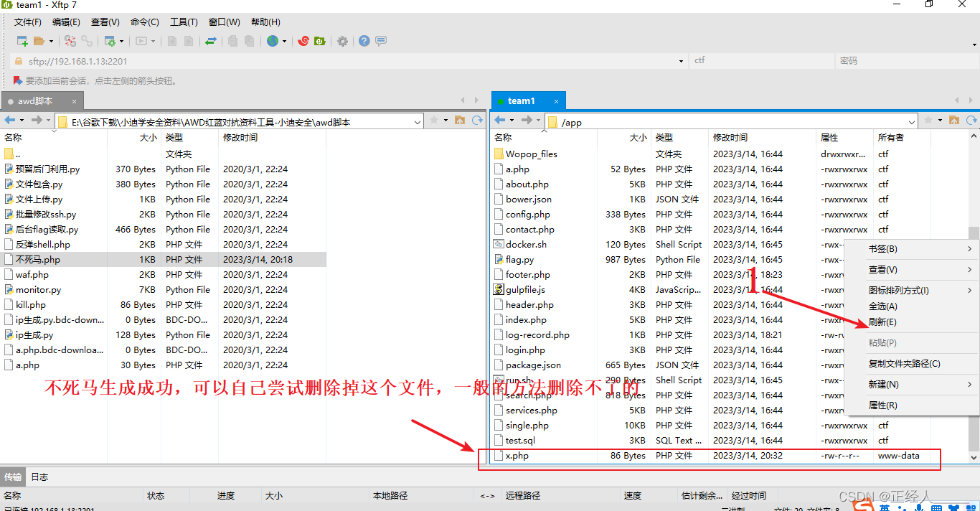980x511 pixels.
Task: Expand the 新建(N) submenu in context menu
Action: tap(911, 385)
